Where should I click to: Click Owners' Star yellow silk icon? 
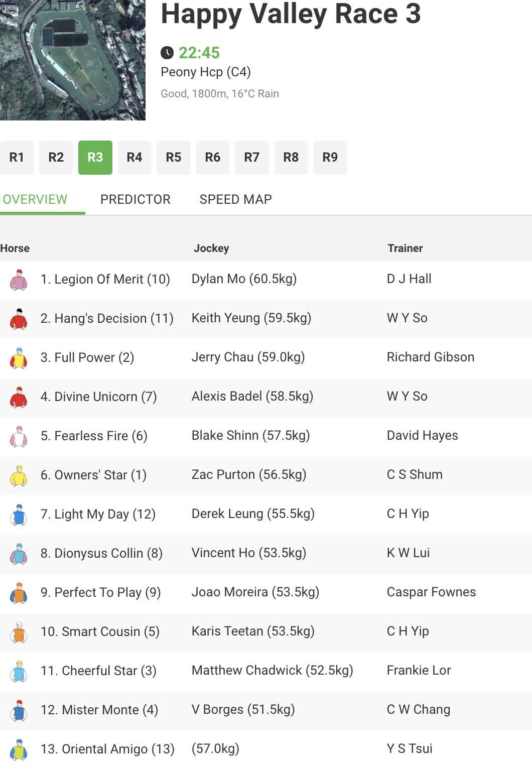(x=19, y=475)
